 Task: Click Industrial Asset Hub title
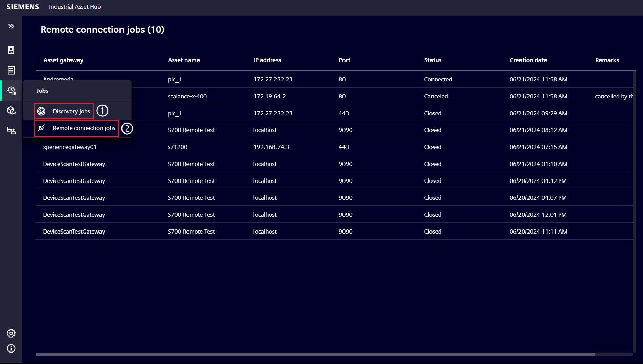tap(75, 7)
